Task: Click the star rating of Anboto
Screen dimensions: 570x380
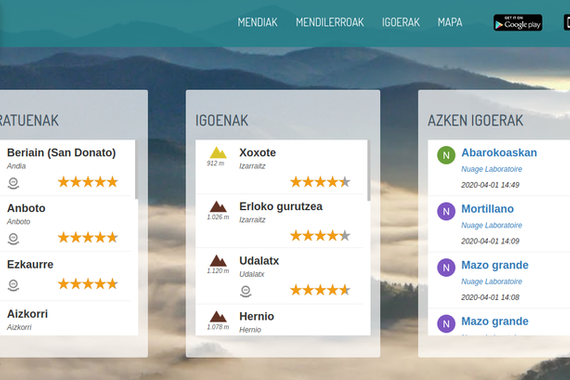Action: click(x=88, y=237)
